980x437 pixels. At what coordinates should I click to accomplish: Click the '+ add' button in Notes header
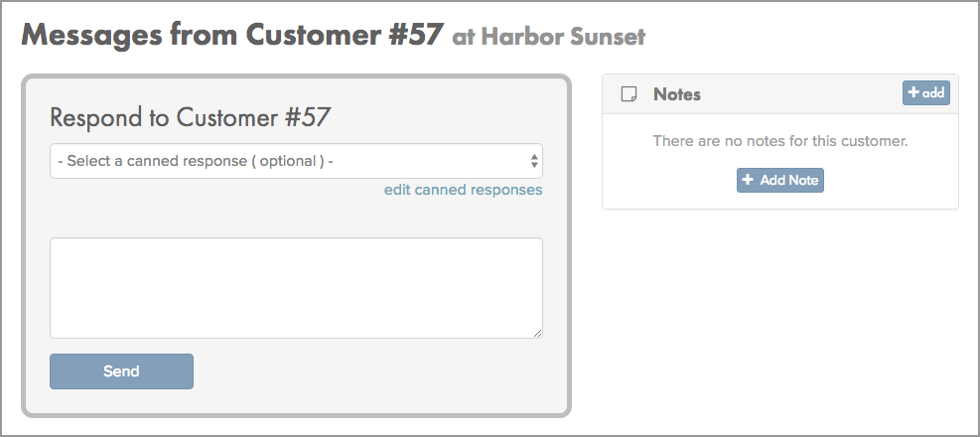click(926, 93)
